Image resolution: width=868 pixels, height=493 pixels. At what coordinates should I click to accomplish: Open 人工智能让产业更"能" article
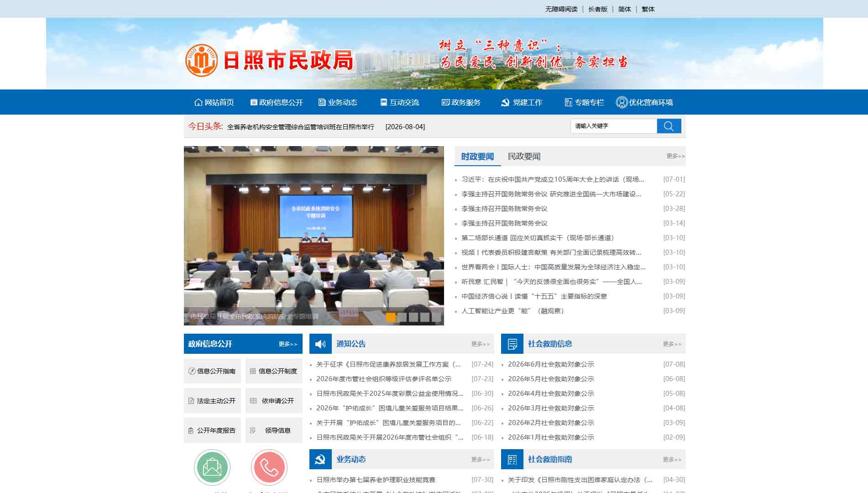tap(514, 311)
